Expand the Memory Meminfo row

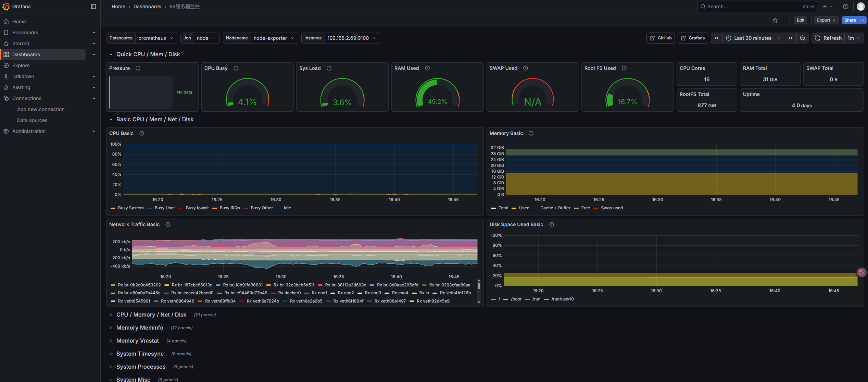[x=140, y=328]
